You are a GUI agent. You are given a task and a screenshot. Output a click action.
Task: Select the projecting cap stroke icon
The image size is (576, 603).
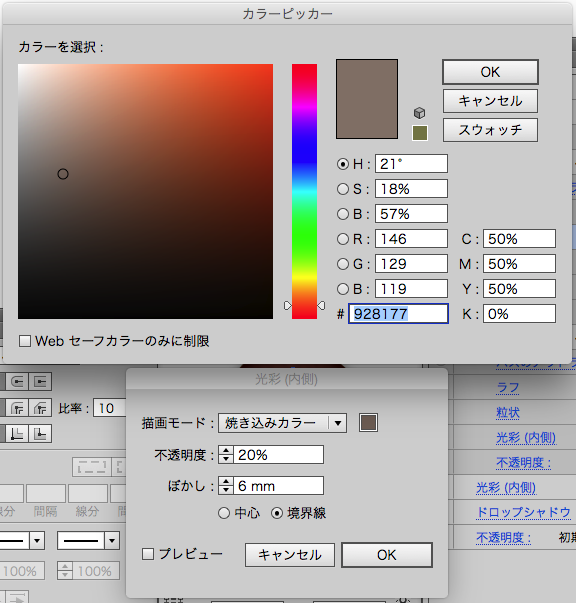pyautogui.click(x=40, y=381)
